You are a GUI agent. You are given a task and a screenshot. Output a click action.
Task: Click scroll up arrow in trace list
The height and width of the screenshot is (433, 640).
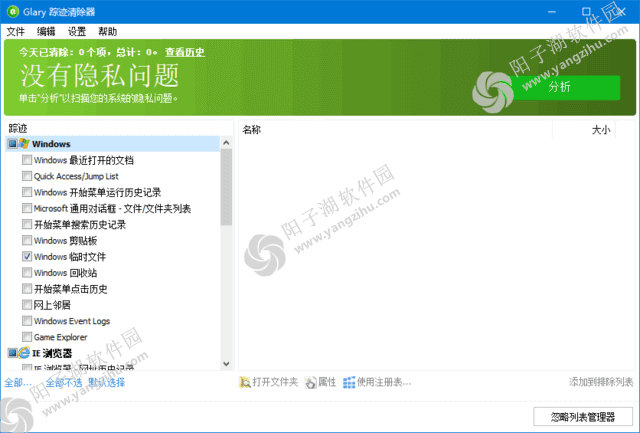pyautogui.click(x=226, y=143)
